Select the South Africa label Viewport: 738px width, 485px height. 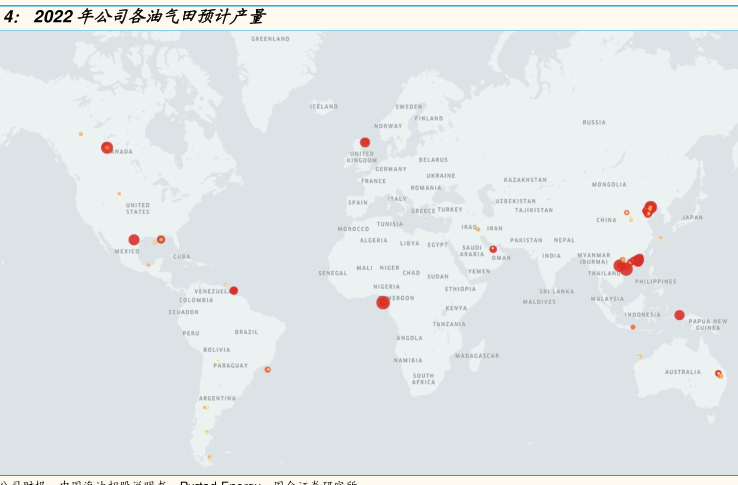click(424, 379)
